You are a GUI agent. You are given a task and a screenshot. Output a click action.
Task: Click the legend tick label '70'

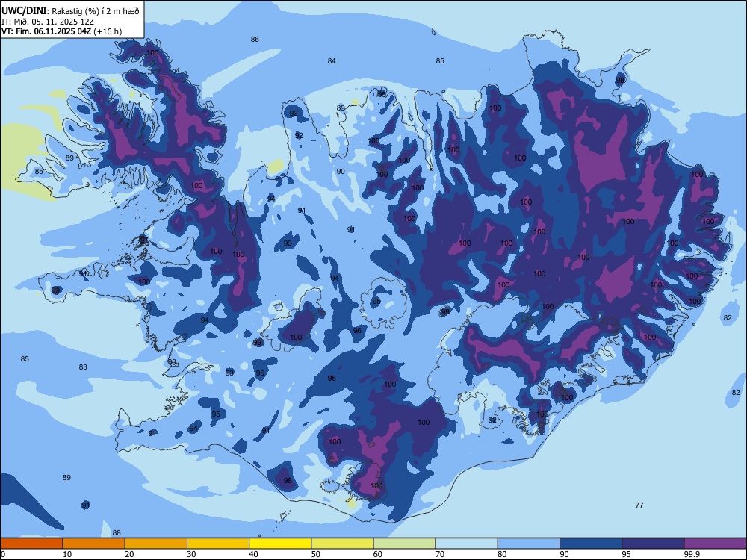(440, 554)
